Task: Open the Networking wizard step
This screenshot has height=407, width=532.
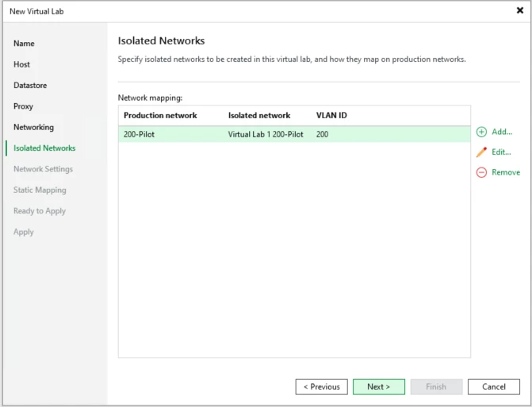Action: point(33,127)
